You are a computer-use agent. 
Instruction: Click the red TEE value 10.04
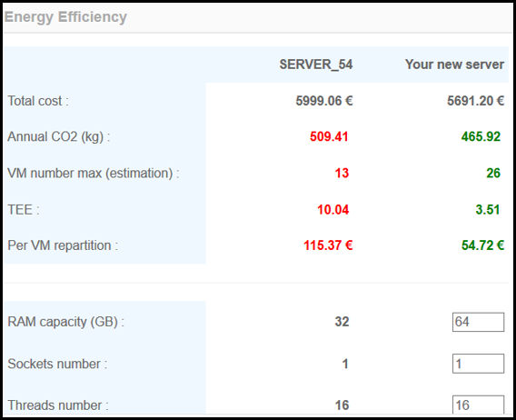coord(333,210)
